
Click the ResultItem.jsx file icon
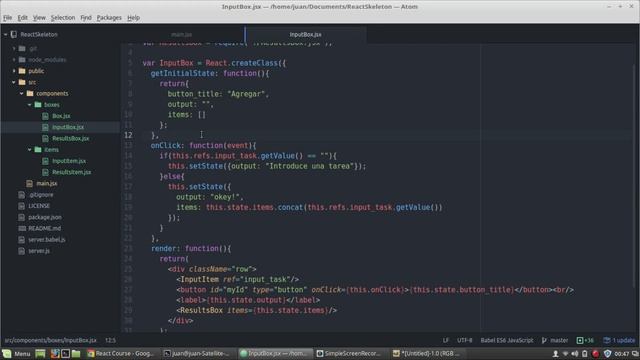pyautogui.click(x=45, y=172)
